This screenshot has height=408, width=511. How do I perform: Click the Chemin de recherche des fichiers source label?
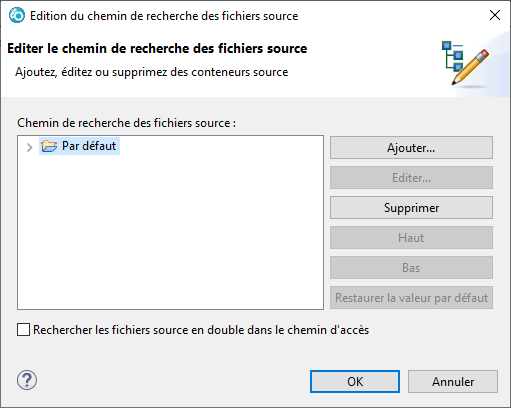pyautogui.click(x=127, y=123)
